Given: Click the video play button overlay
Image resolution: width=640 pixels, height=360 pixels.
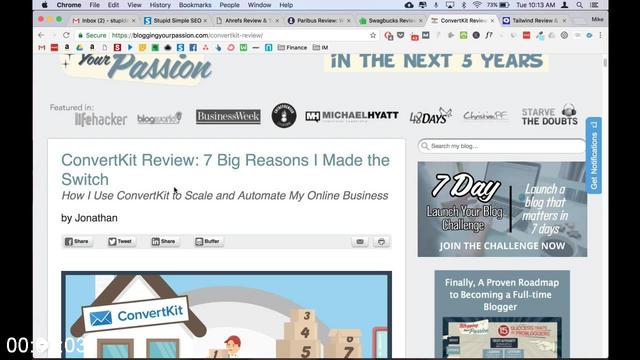Looking at the screenshot, I should (41, 345).
